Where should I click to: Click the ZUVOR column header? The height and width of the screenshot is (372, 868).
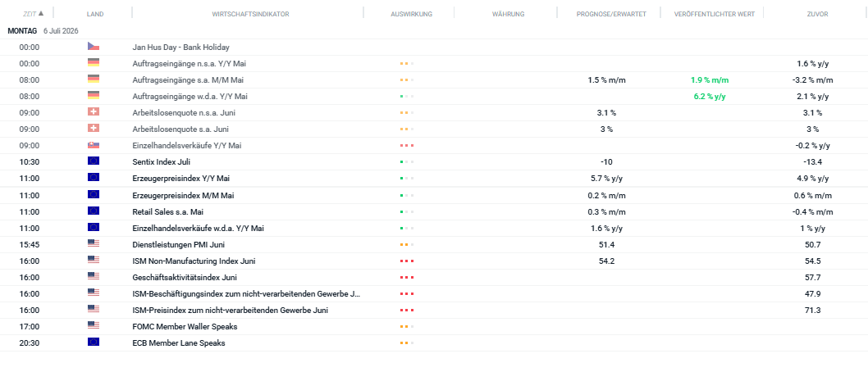pos(818,14)
